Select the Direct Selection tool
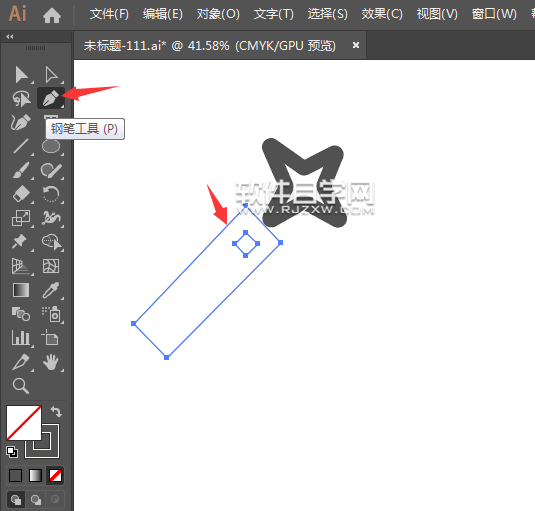535x511 pixels. [51, 75]
